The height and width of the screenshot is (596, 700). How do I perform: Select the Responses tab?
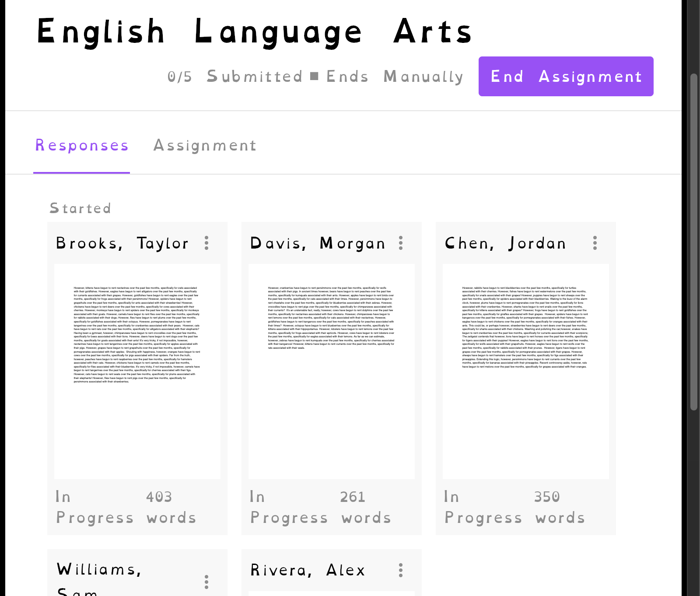pyautogui.click(x=82, y=145)
